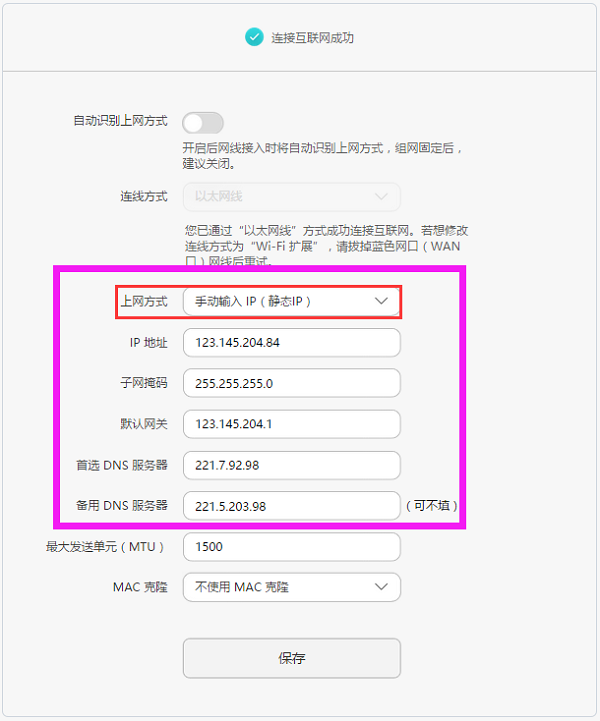The height and width of the screenshot is (721, 600).
Task: Click the 连线方式 label text
Action: tap(143, 197)
